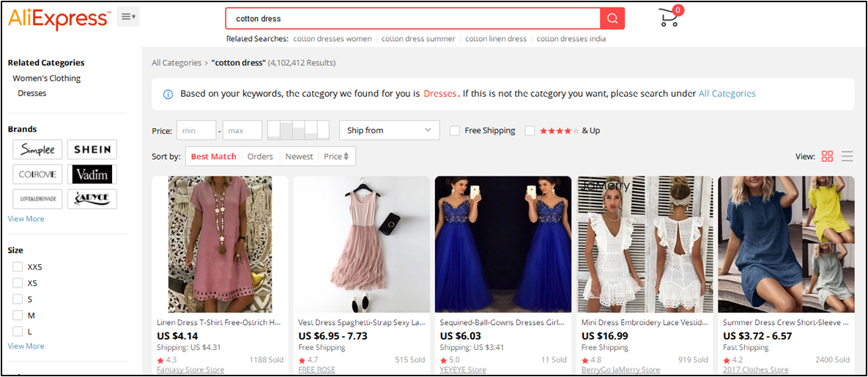Click the All Categories link in notice
This screenshot has width=868, height=377.
tap(727, 94)
